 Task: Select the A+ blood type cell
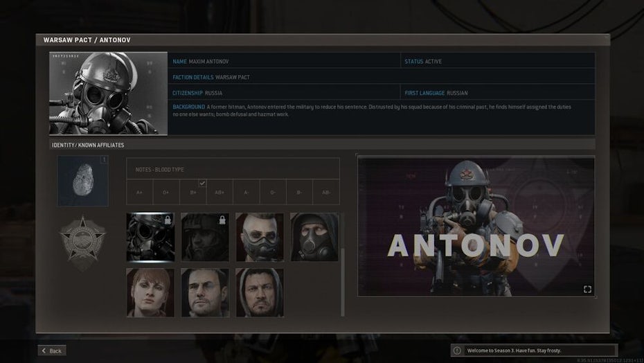pyautogui.click(x=140, y=192)
